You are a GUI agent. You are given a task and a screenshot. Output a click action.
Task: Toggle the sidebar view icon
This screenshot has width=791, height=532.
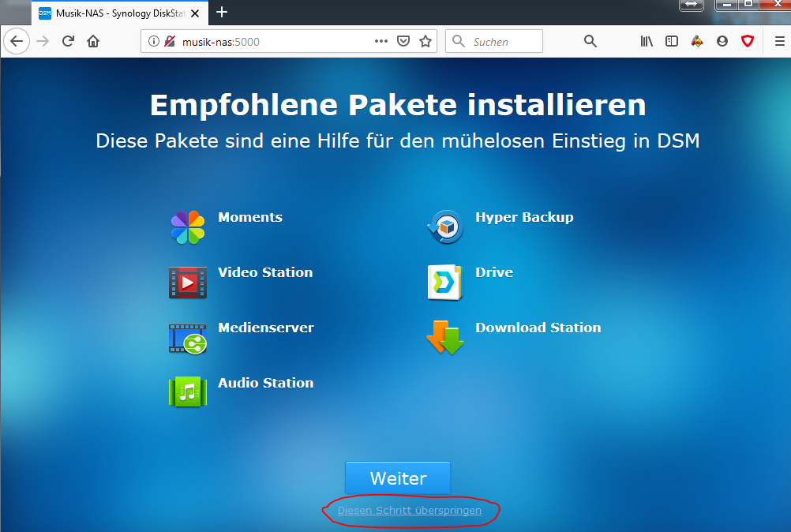(672, 41)
